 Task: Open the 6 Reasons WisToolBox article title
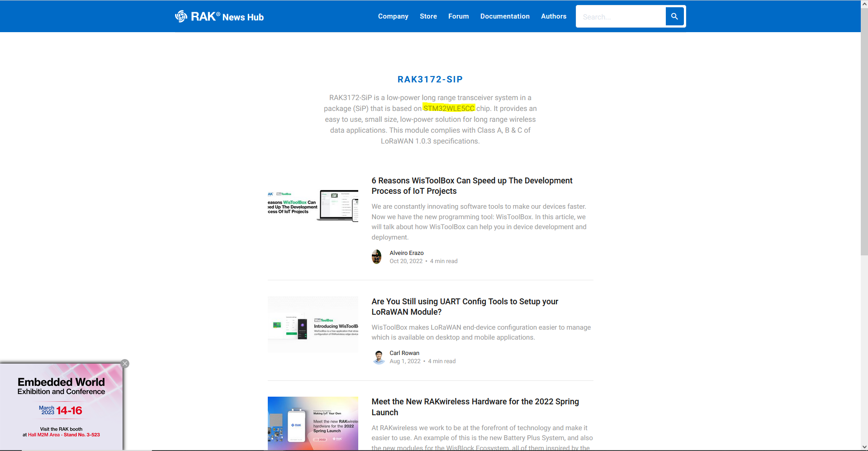pyautogui.click(x=472, y=186)
